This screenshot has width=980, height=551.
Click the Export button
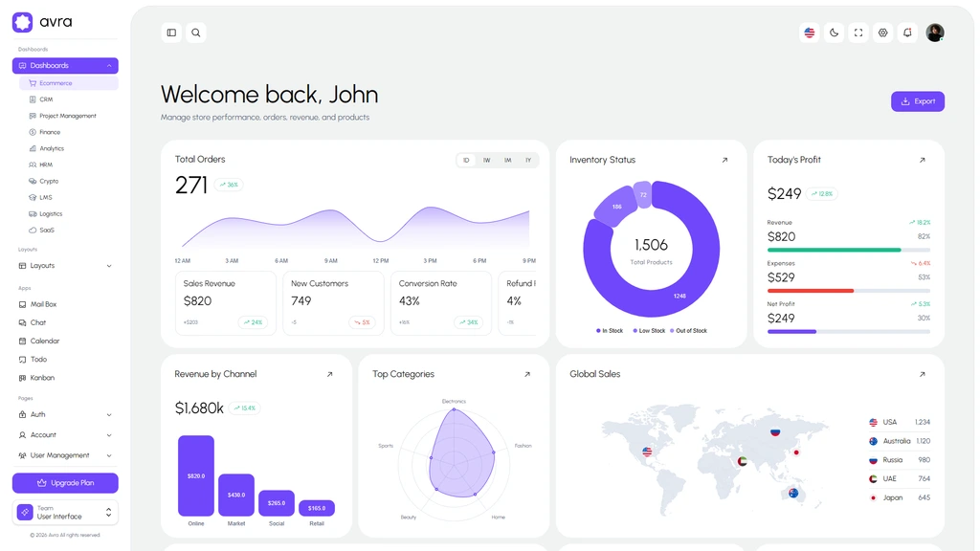tap(918, 101)
